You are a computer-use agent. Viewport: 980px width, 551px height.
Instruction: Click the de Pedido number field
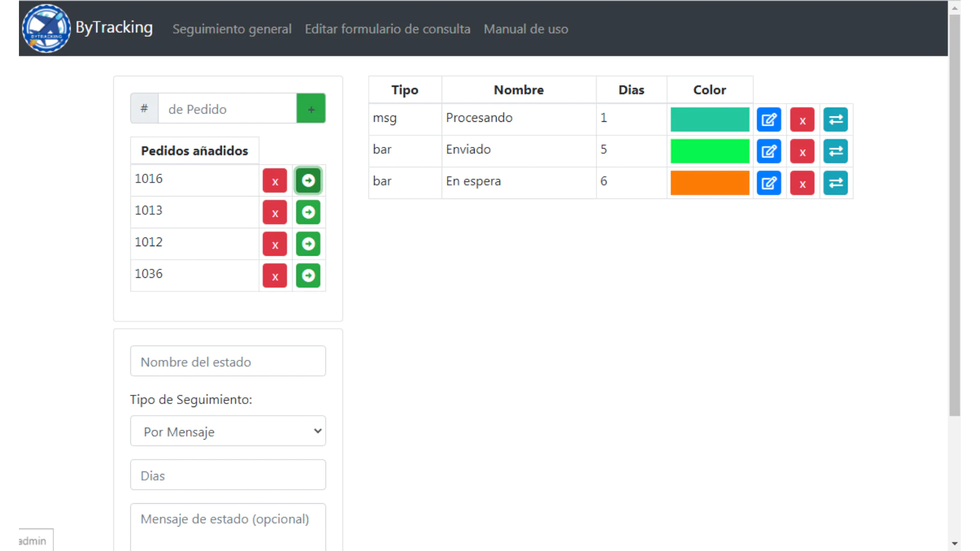point(227,108)
